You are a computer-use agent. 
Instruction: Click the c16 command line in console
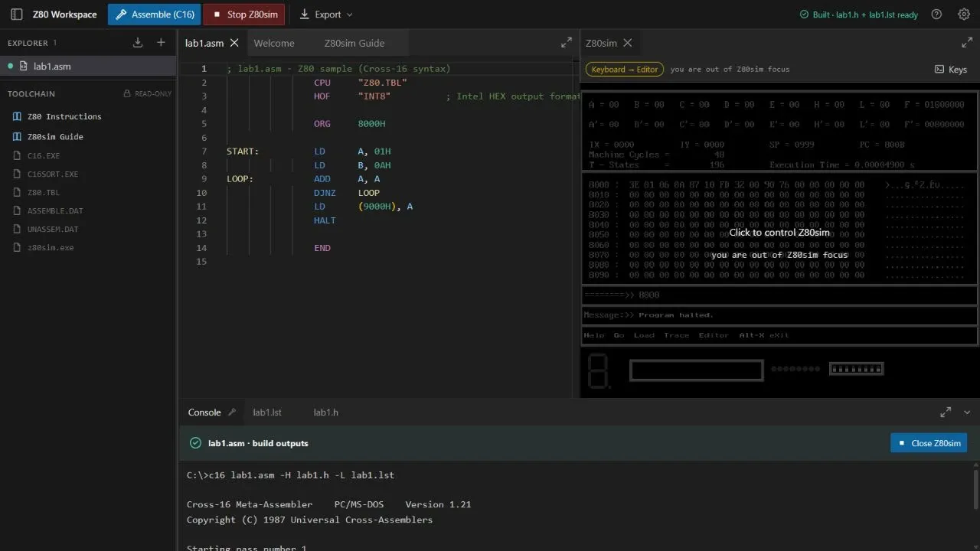[290, 475]
